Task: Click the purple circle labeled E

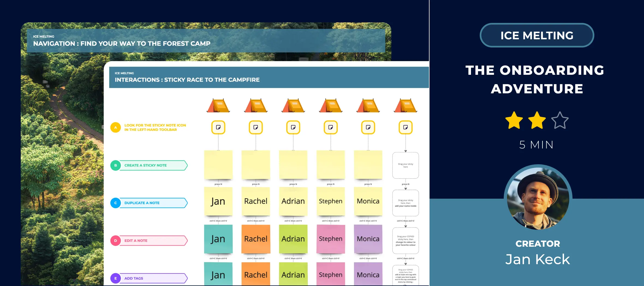Action: pyautogui.click(x=115, y=278)
